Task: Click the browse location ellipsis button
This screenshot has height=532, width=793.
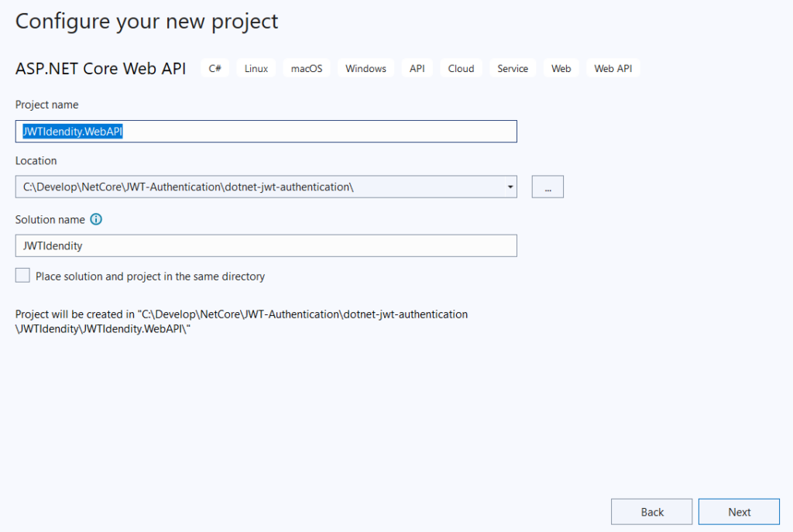Action: (x=548, y=187)
